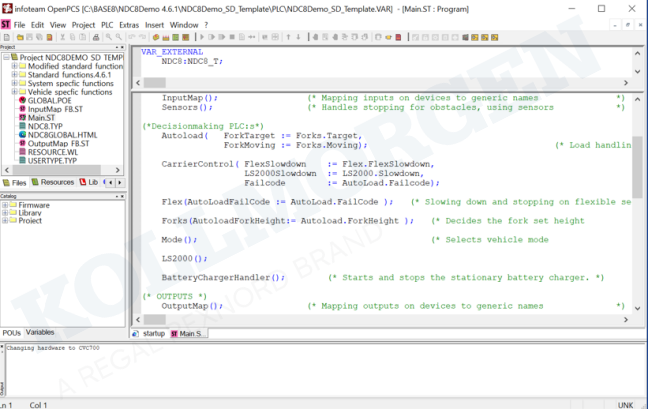Open the Extras menu
Screen dimensions: 648x409
[x=129, y=24]
